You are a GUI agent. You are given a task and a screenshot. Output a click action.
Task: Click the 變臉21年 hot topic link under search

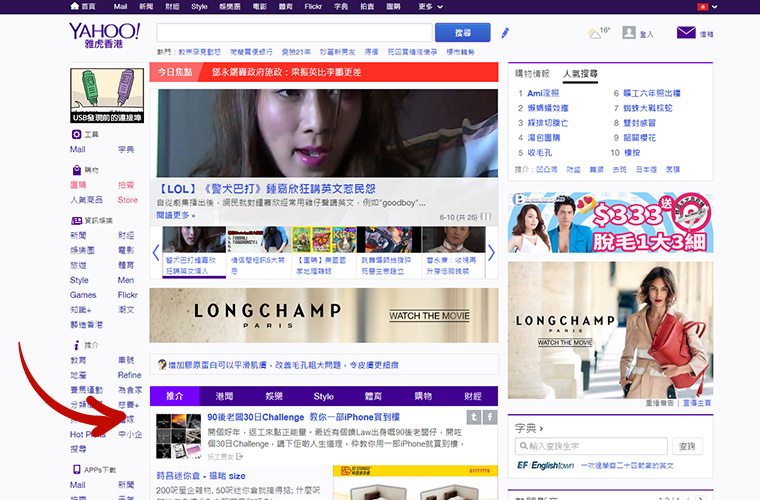[296, 52]
